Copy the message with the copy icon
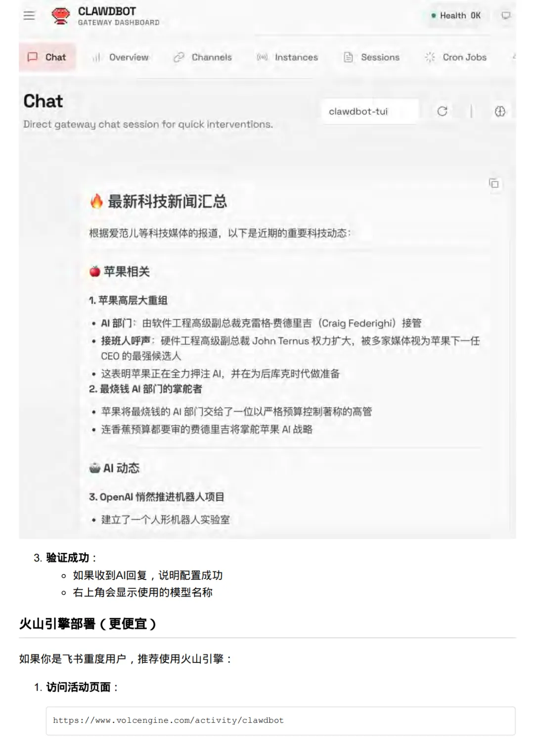534x756 pixels. click(494, 183)
